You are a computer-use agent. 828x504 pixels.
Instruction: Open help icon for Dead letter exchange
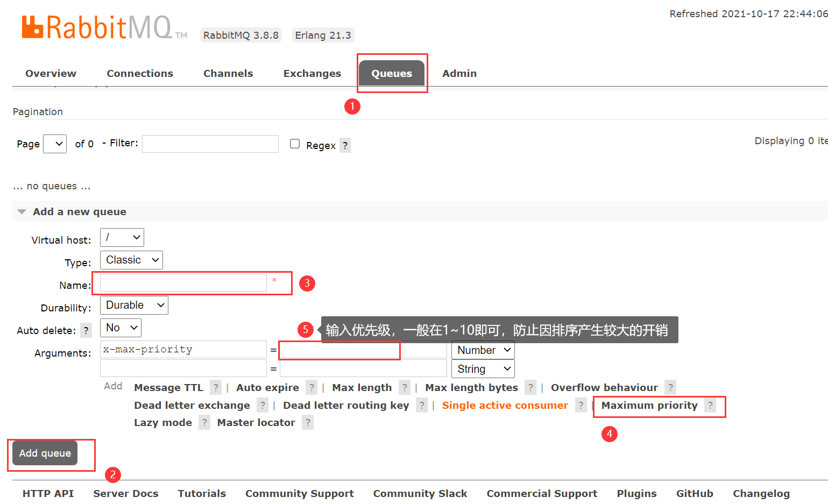click(x=263, y=405)
